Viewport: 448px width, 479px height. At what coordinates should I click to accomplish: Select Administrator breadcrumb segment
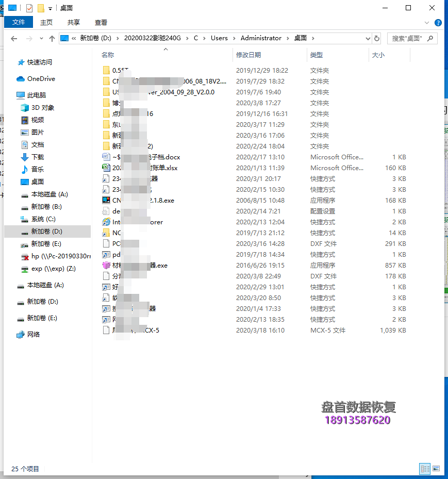(261, 38)
